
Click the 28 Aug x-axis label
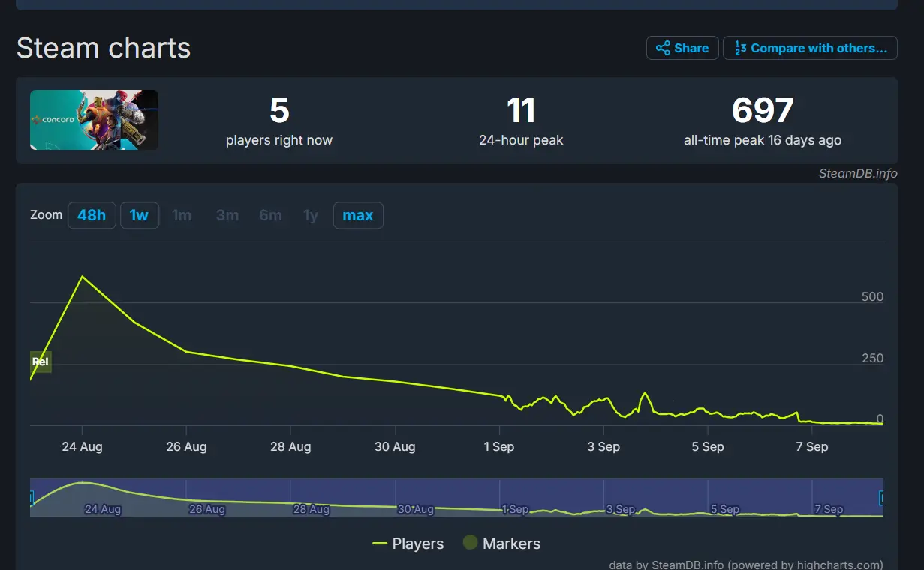(x=290, y=446)
